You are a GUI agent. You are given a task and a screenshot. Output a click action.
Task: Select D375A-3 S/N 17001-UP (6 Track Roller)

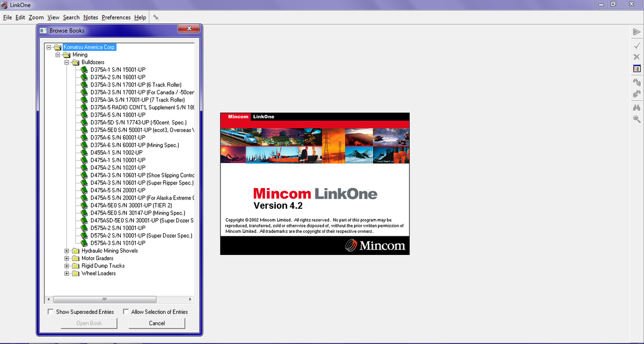(136, 84)
